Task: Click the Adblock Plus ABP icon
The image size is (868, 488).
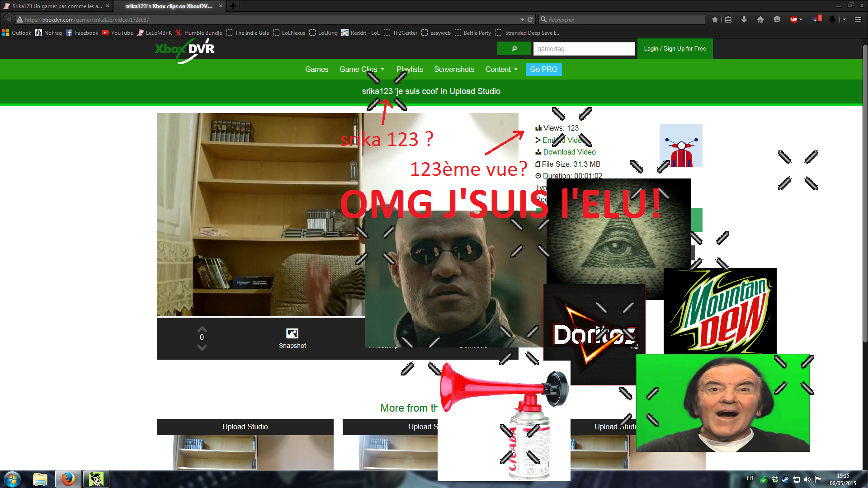Action: (793, 19)
